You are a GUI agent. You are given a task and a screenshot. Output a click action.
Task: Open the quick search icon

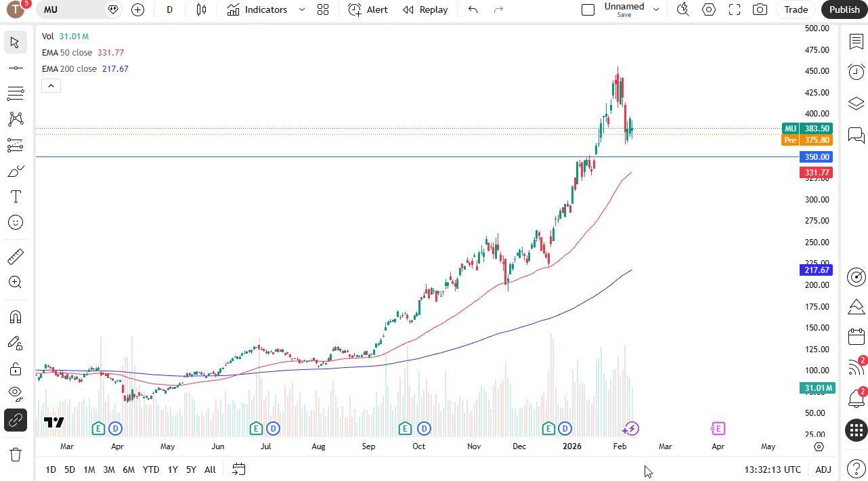(x=683, y=9)
